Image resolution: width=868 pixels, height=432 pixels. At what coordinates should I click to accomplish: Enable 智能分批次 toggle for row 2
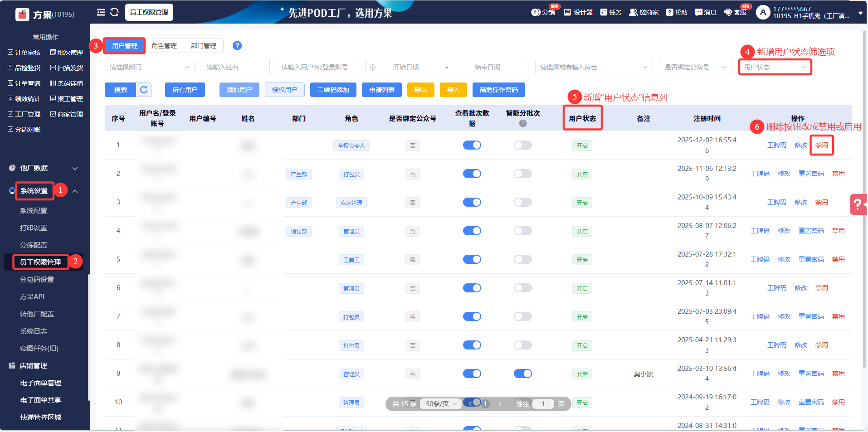(522, 174)
